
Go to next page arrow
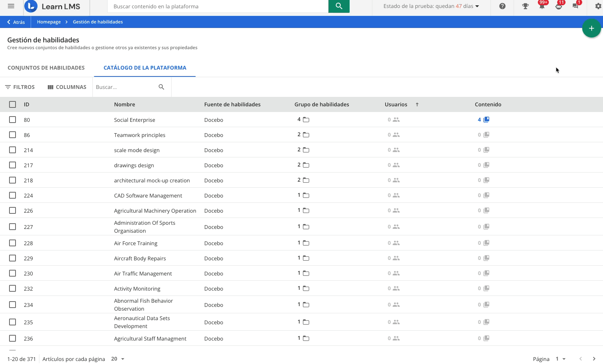click(594, 359)
